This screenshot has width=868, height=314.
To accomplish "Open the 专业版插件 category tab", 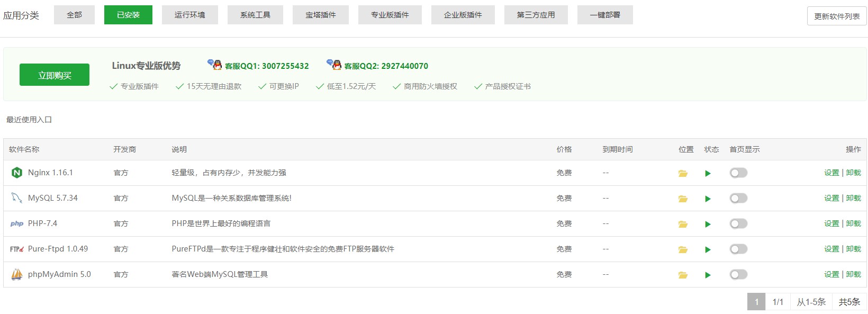I will [390, 15].
